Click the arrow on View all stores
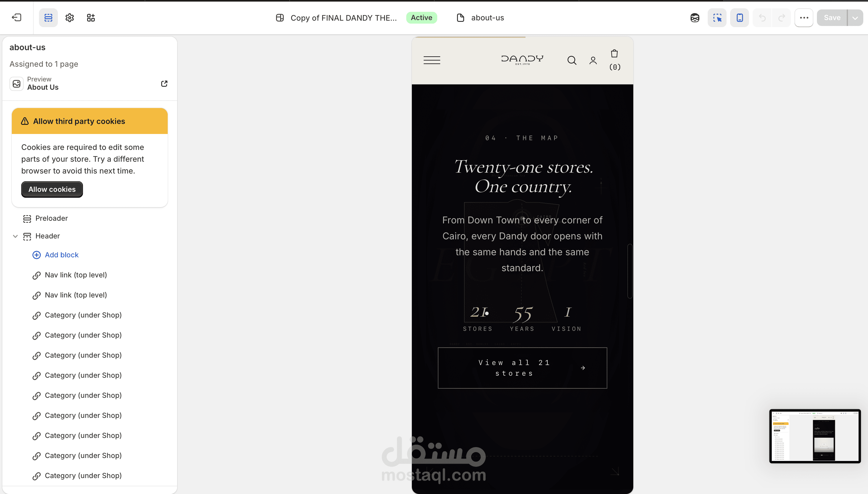The height and width of the screenshot is (494, 868). click(583, 368)
